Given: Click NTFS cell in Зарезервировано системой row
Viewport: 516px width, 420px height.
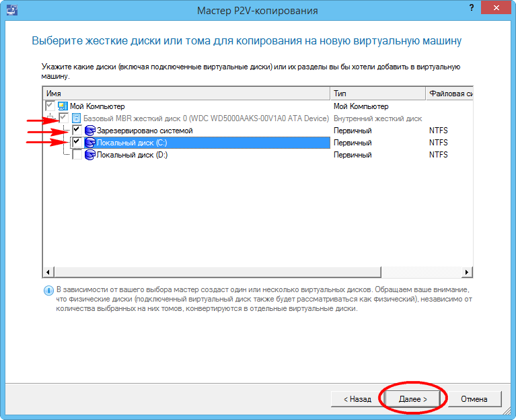Looking at the screenshot, I should (439, 131).
